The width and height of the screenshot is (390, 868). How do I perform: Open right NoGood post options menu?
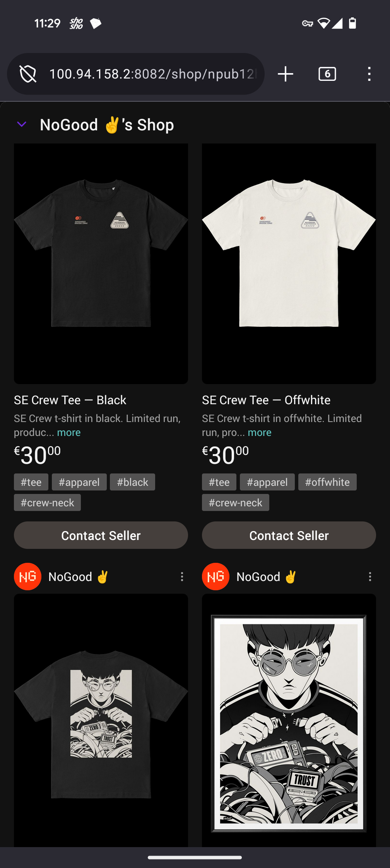[370, 577]
